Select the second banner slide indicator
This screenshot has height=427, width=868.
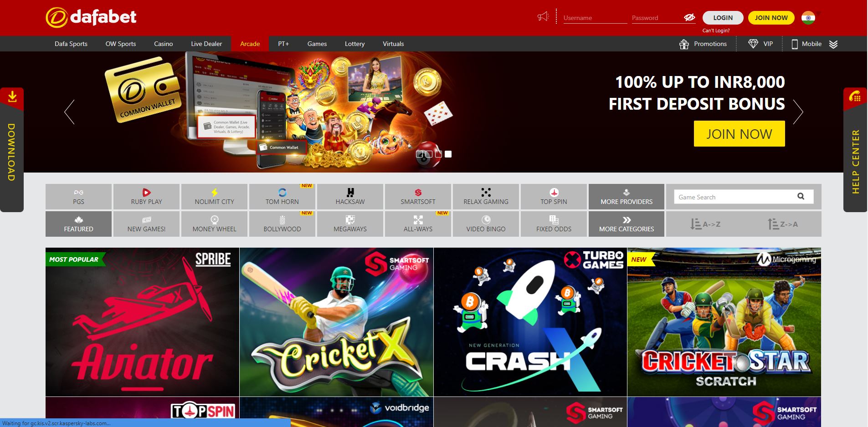(x=429, y=154)
